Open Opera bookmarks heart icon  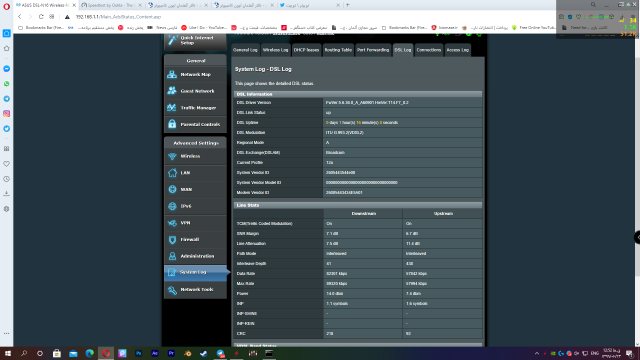[x=7, y=164]
